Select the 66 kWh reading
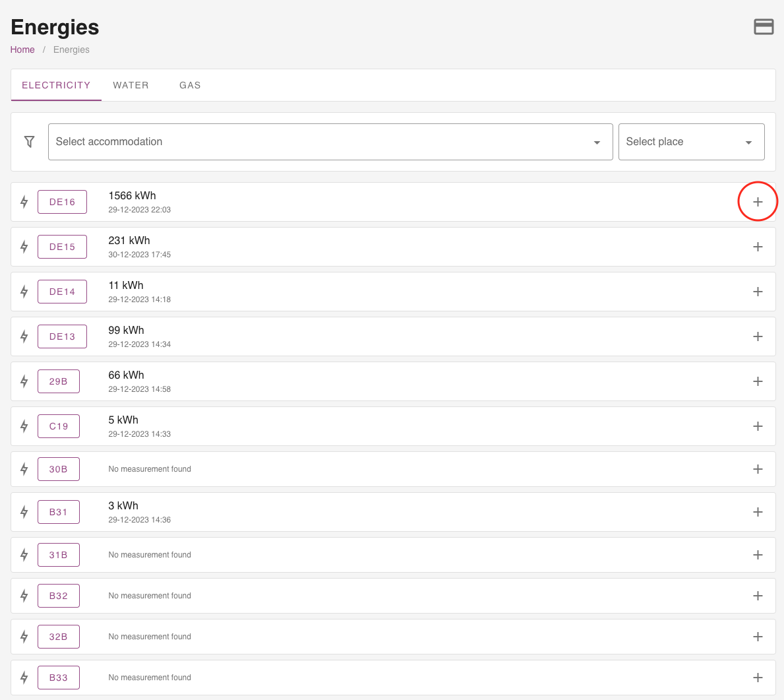 126,375
